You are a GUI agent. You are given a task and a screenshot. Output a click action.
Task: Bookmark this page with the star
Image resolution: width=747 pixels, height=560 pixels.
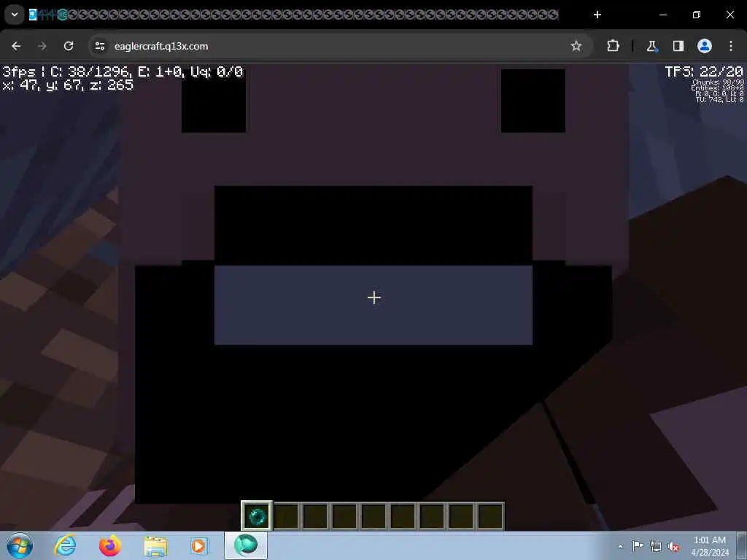[x=576, y=46]
